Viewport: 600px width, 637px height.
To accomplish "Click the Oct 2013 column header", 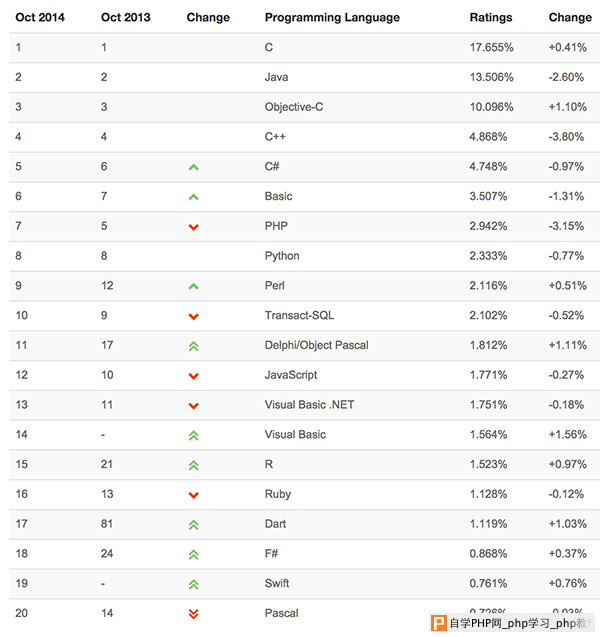I will (x=126, y=17).
